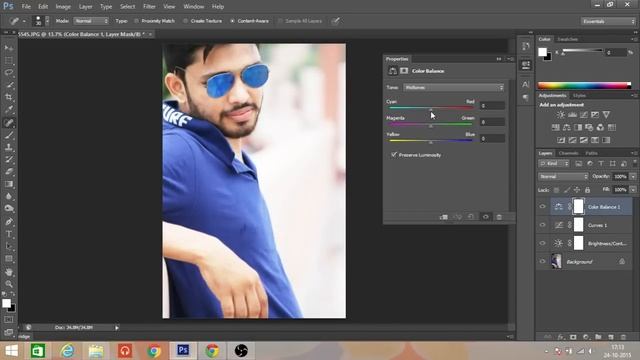Viewport: 640px width, 360px height.
Task: Click the clip to layer icon in Properties
Action: pyautogui.click(x=444, y=217)
